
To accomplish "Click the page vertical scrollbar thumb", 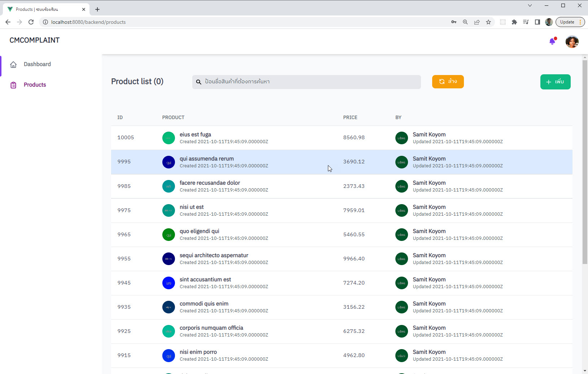I will (585, 162).
